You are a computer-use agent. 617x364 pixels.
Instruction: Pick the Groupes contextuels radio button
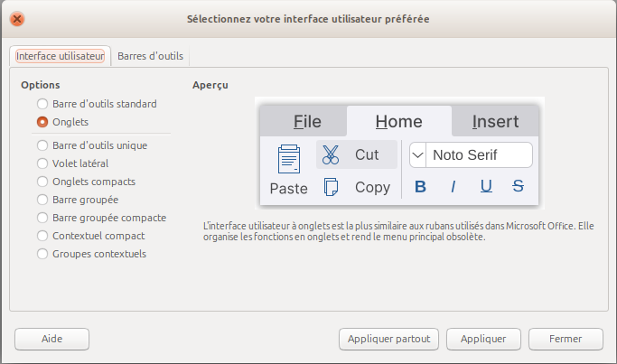tap(42, 254)
